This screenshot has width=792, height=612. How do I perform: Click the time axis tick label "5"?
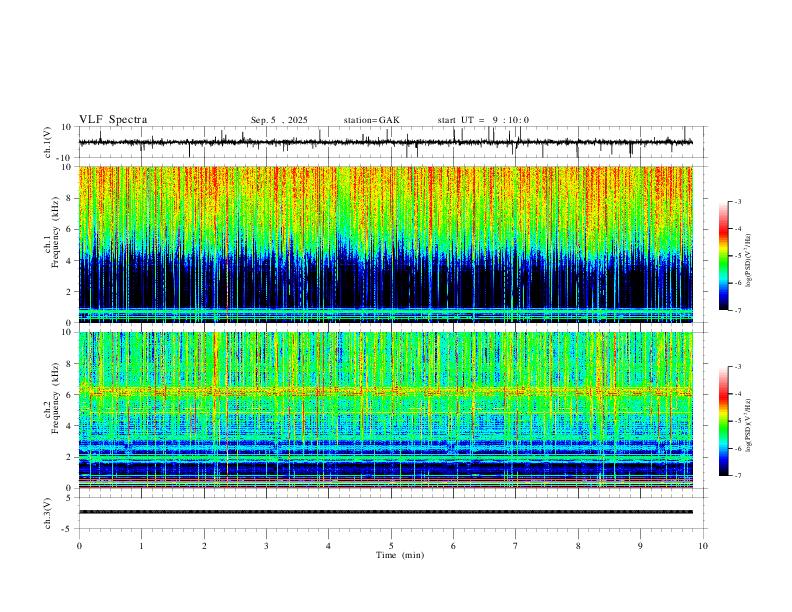(391, 546)
